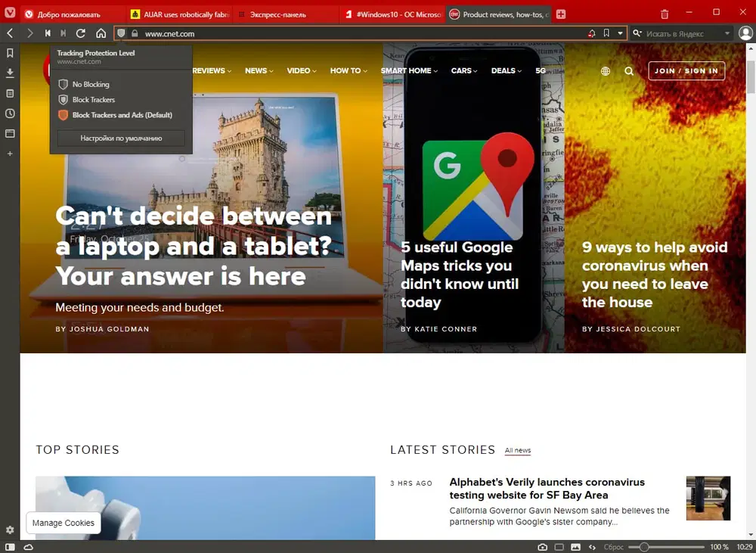Open the Bookmarks side panel
Viewport: 756px width, 553px height.
pos(10,53)
